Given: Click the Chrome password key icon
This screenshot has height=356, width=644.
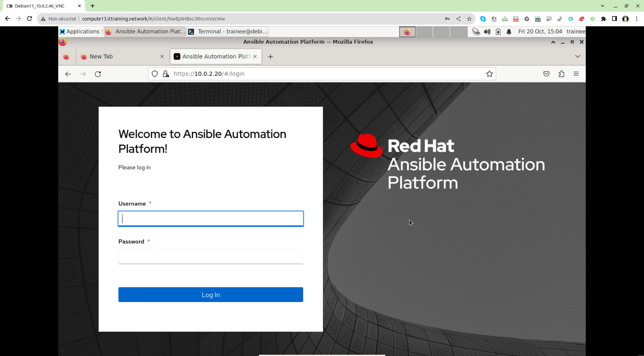Looking at the screenshot, I should (x=447, y=19).
